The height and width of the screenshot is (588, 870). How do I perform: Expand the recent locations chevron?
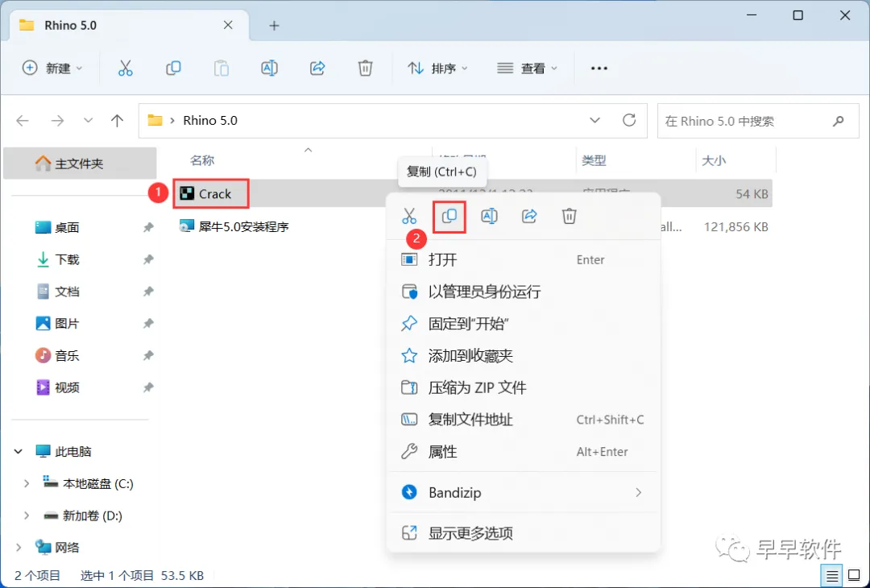[88, 120]
